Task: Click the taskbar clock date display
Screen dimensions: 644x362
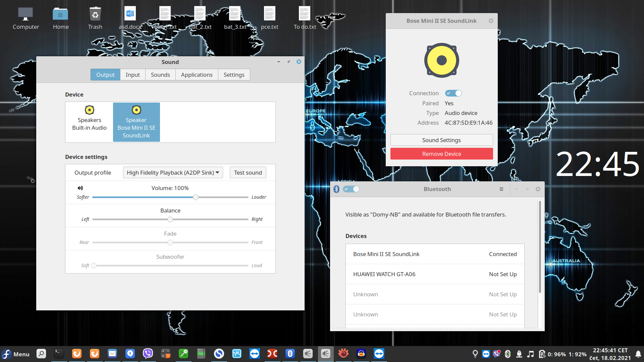Action: [x=610, y=354]
